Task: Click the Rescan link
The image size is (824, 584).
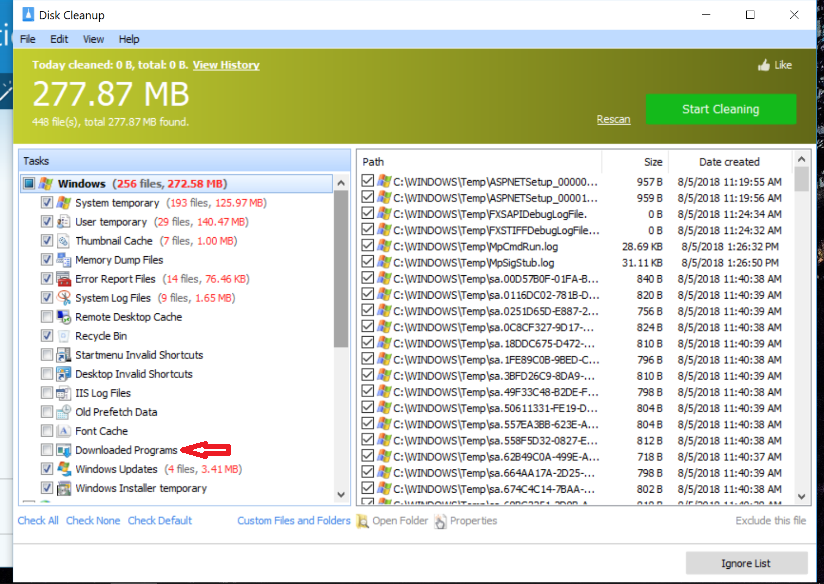Action: (x=613, y=119)
